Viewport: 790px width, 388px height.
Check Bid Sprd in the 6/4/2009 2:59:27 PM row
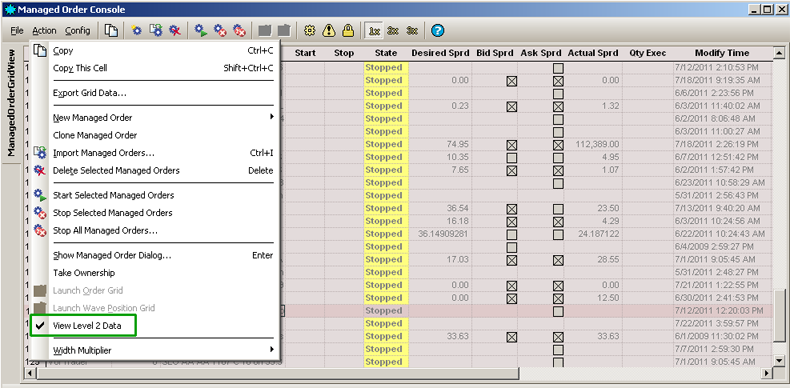pyautogui.click(x=512, y=247)
